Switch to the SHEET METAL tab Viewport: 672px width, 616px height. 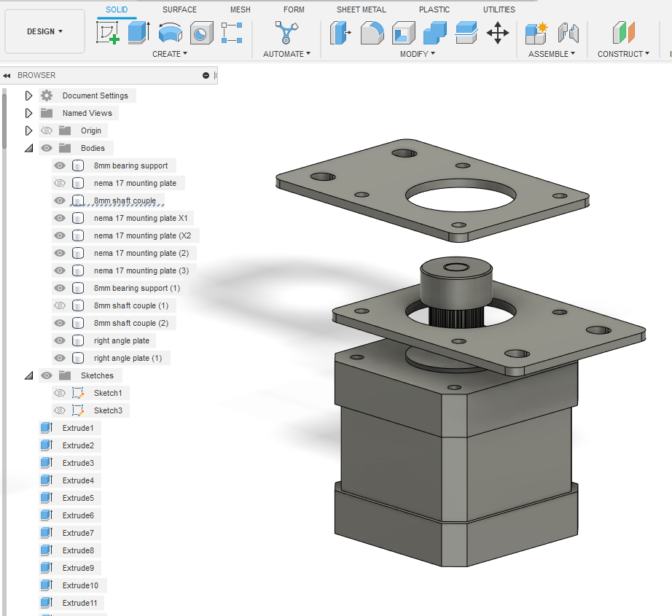pos(361,9)
